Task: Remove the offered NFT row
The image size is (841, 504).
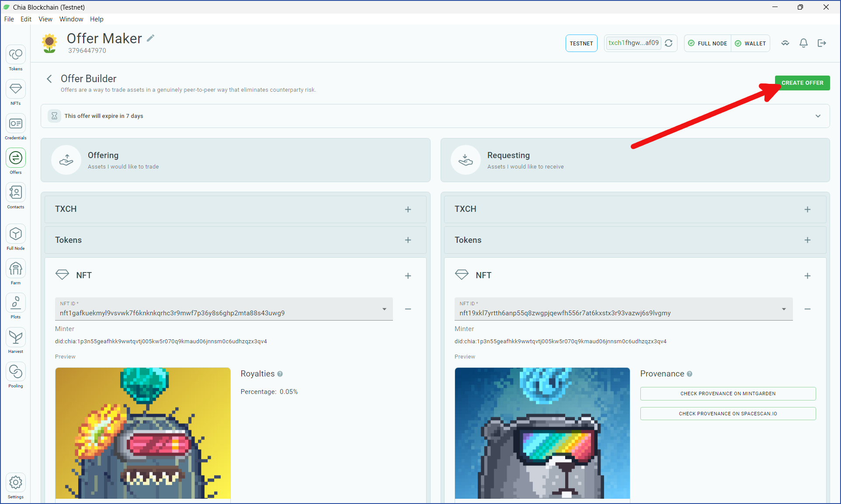Action: (408, 309)
